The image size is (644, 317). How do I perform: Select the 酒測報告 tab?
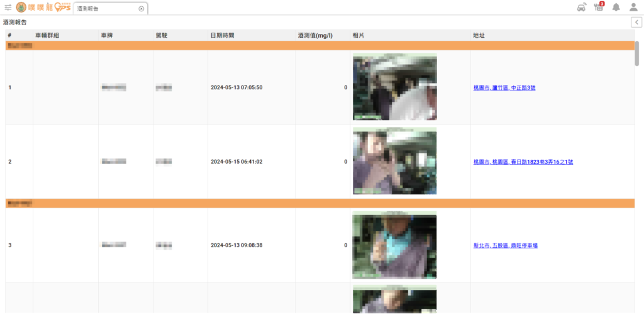point(111,9)
